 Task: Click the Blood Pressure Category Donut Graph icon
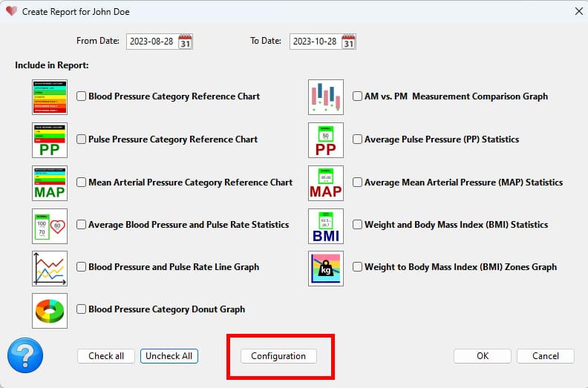[50, 310]
